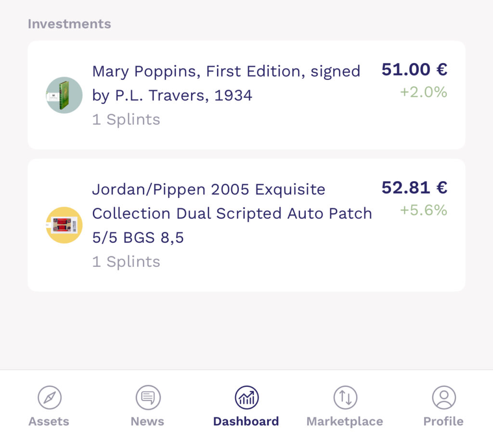Image resolution: width=493 pixels, height=448 pixels.
Task: Click the +2.0% gain label
Action: (x=424, y=92)
